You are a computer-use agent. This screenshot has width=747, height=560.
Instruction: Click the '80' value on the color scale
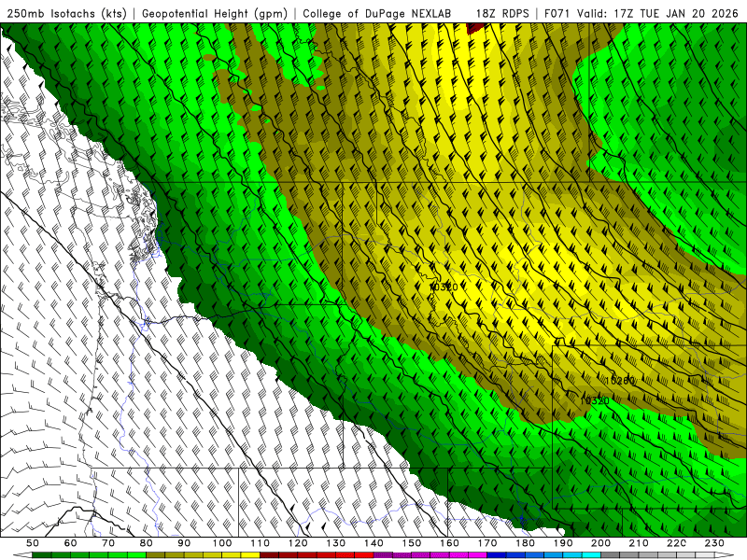click(x=147, y=543)
